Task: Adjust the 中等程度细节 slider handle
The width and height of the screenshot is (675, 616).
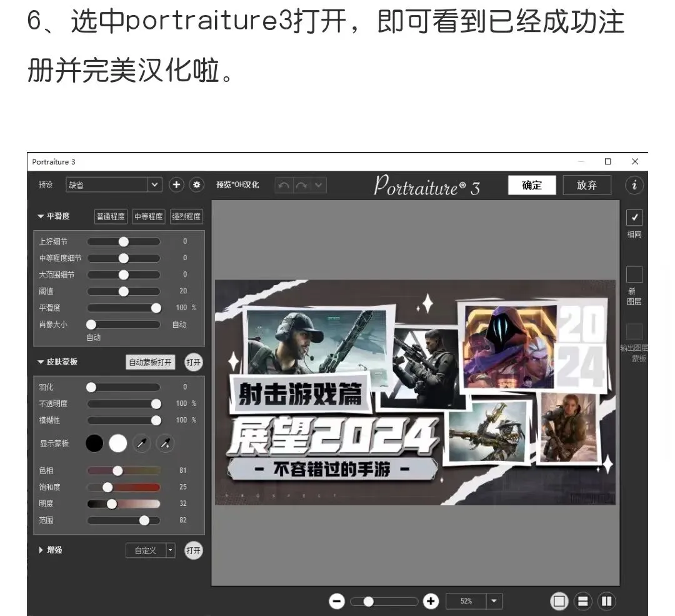Action: coord(124,258)
